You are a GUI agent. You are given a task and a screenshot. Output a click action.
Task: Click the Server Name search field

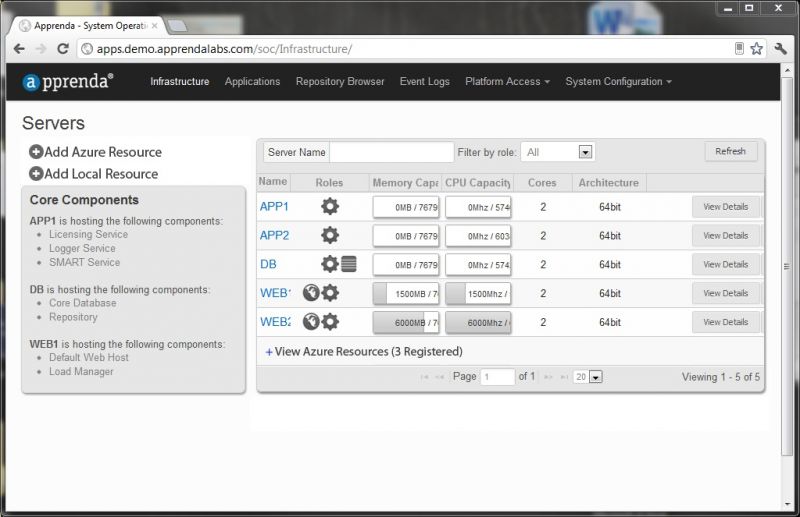392,152
